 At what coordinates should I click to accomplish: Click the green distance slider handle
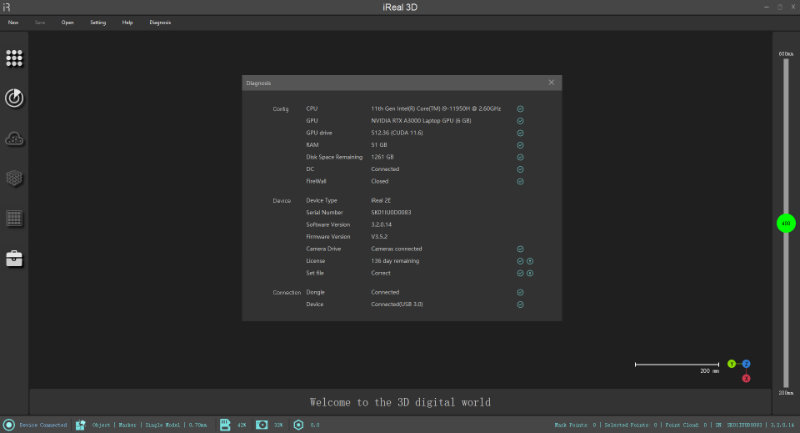(x=786, y=223)
